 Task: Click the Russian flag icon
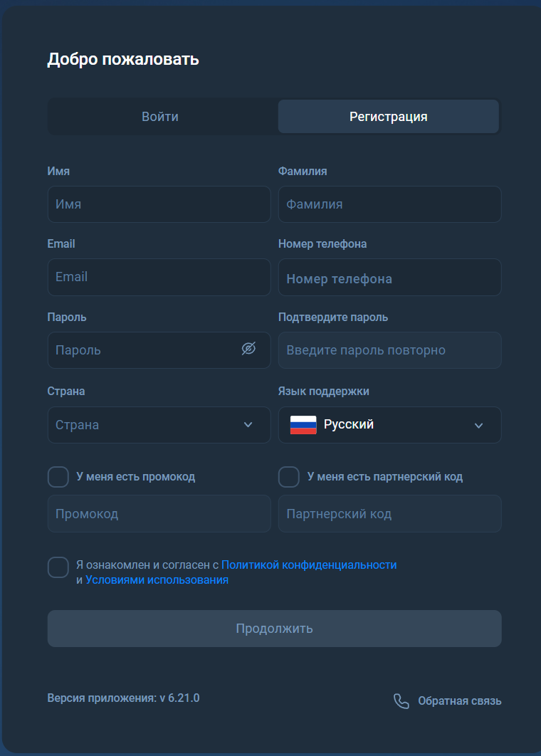click(x=303, y=425)
